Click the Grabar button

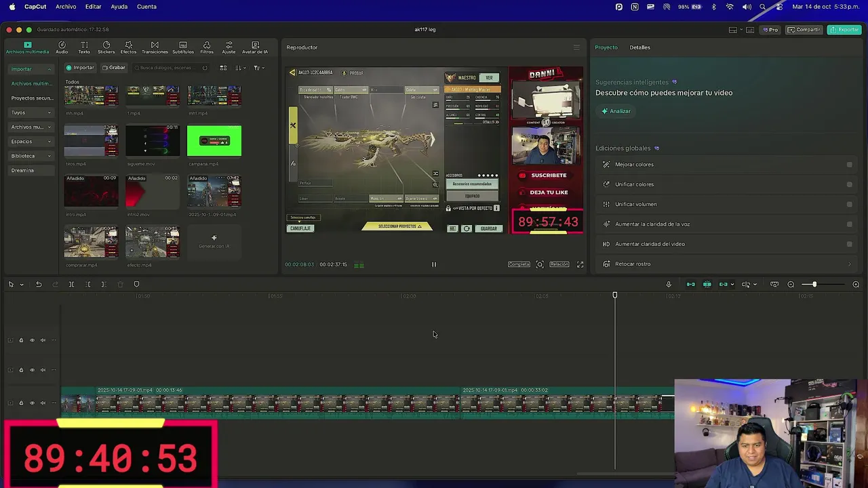point(114,68)
